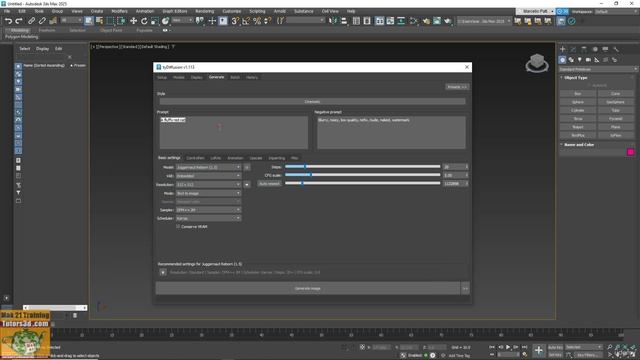Adjust the CFG scale slider
Screen dimensions: 640x360
point(362,175)
